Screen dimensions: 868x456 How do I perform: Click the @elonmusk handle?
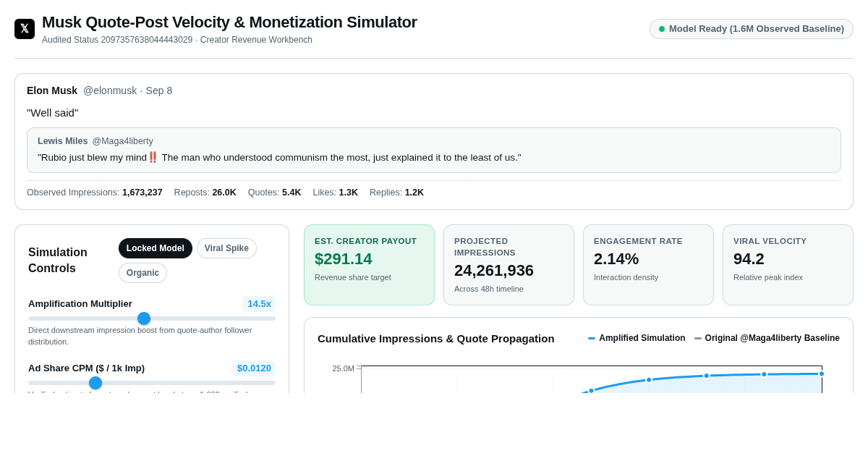(x=110, y=90)
